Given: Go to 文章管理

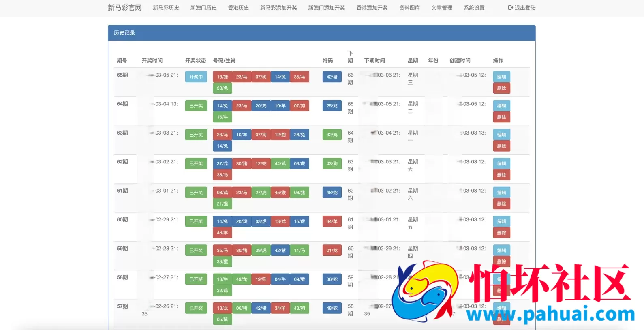Looking at the screenshot, I should pyautogui.click(x=442, y=8).
